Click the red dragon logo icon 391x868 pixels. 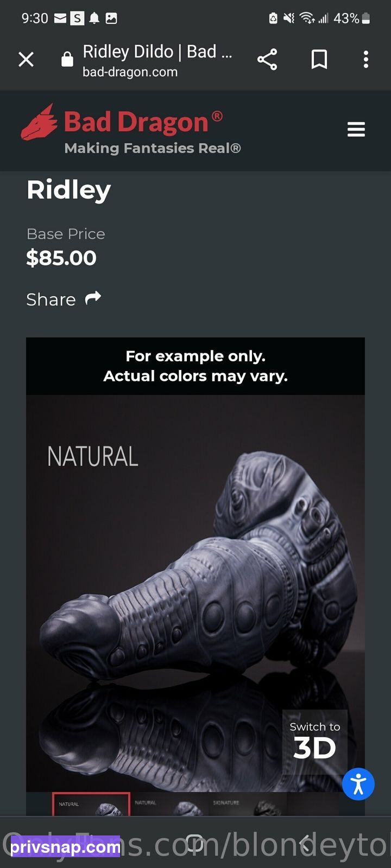[39, 122]
